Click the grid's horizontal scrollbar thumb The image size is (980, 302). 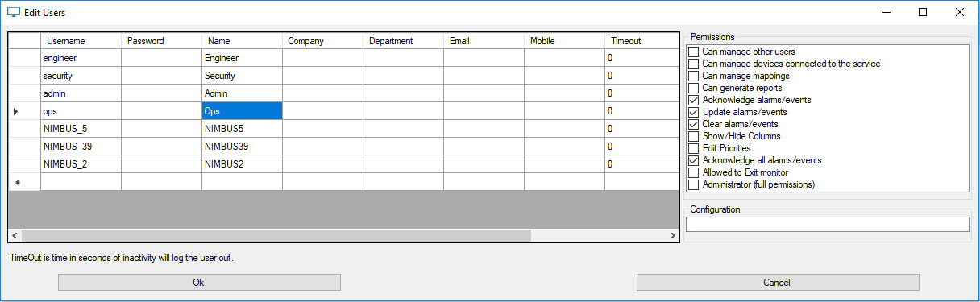(276, 236)
